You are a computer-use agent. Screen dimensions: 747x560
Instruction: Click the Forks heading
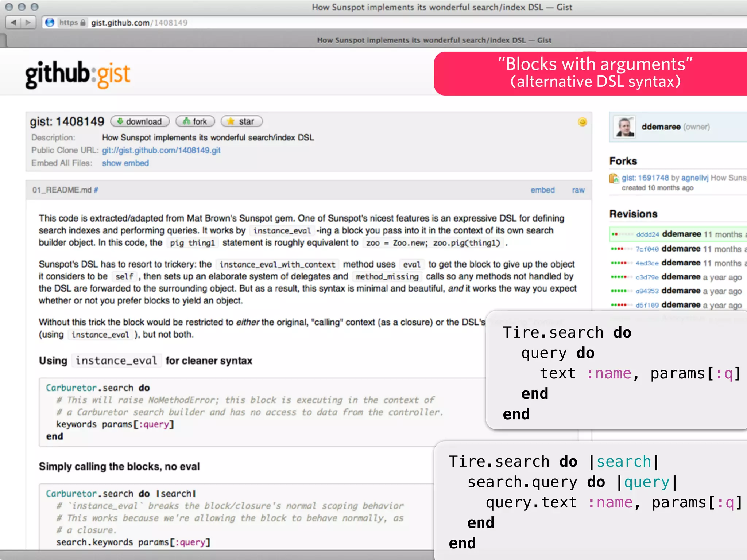pyautogui.click(x=623, y=161)
